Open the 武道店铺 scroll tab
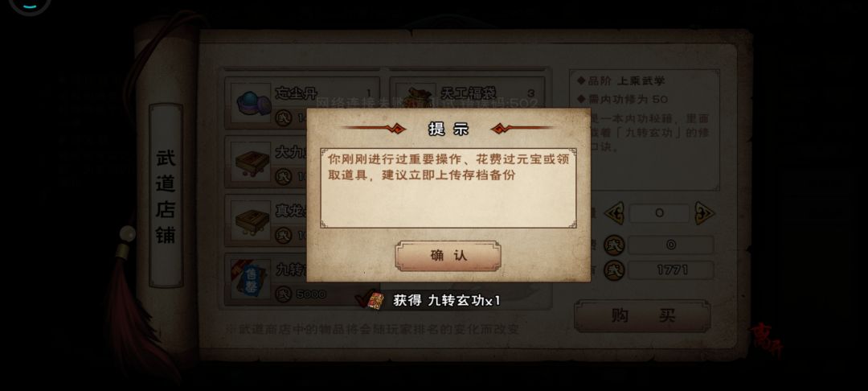The height and width of the screenshot is (391, 868). (166, 195)
